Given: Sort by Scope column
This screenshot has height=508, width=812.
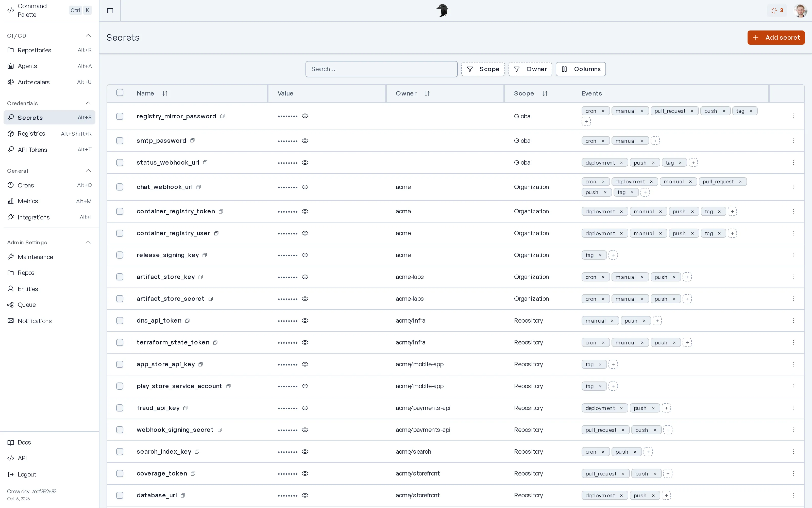Looking at the screenshot, I should click(x=545, y=93).
